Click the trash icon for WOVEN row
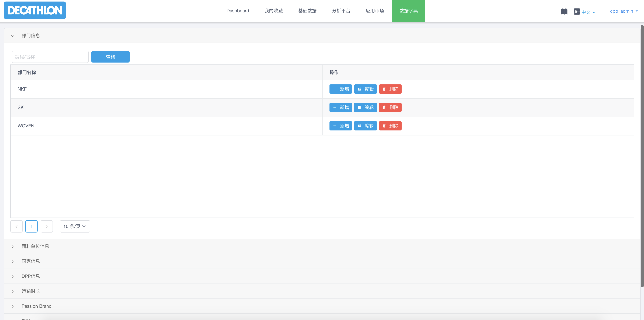 (384, 126)
